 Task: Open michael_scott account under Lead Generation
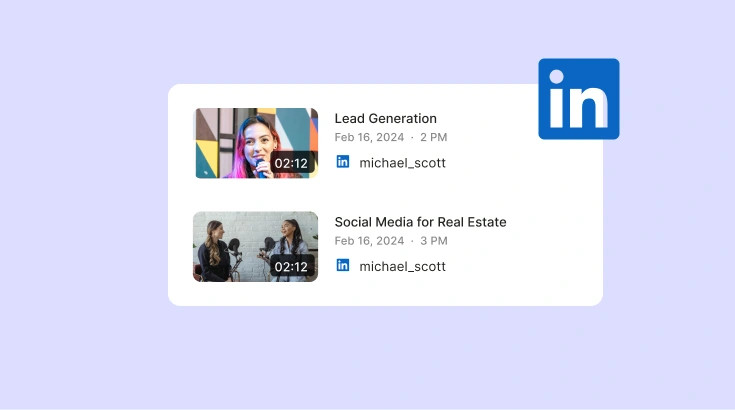[x=402, y=163]
